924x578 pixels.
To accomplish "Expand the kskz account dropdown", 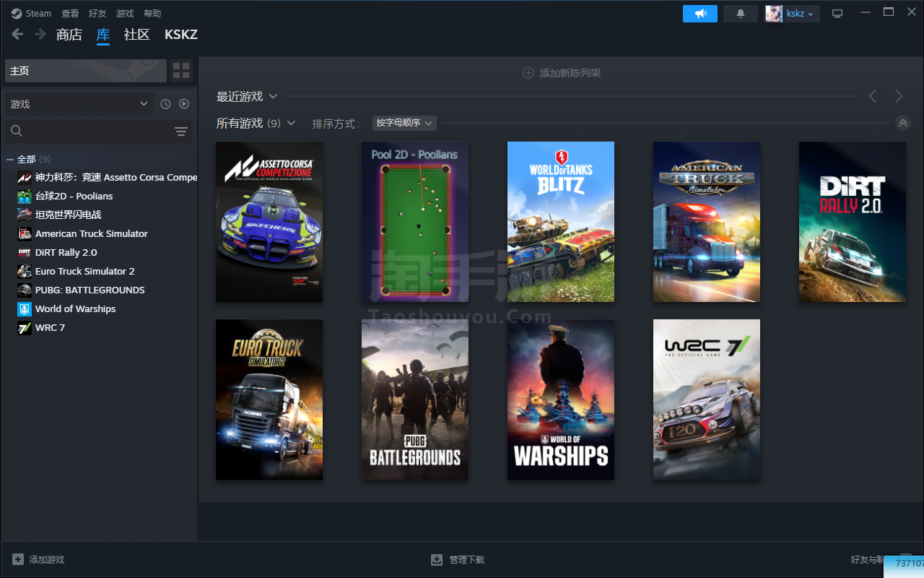I will 801,13.
